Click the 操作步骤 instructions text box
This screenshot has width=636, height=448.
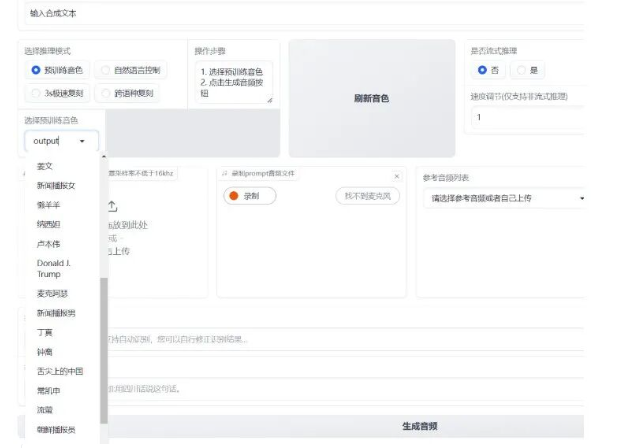pyautogui.click(x=234, y=82)
